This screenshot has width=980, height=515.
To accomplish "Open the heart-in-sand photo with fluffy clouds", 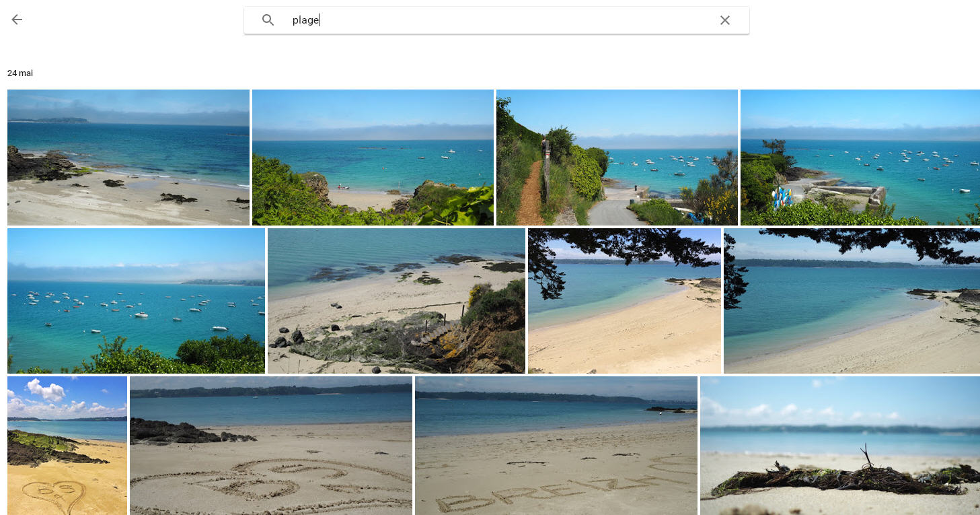I will (67, 446).
